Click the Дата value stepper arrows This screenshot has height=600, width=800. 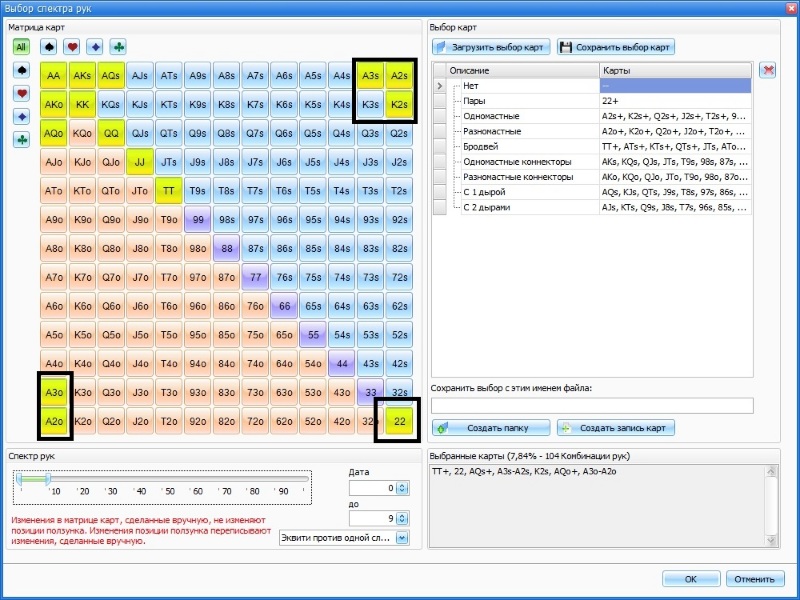click(402, 488)
